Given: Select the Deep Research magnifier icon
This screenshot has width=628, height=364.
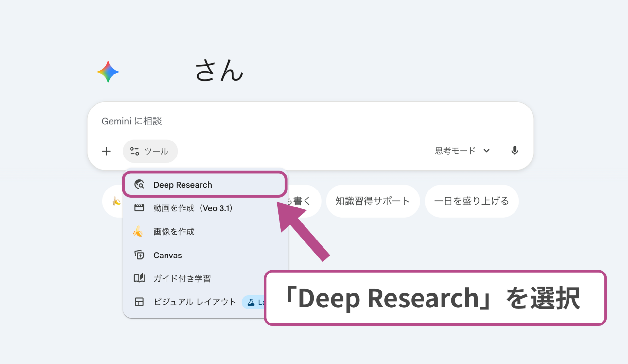Looking at the screenshot, I should point(139,184).
